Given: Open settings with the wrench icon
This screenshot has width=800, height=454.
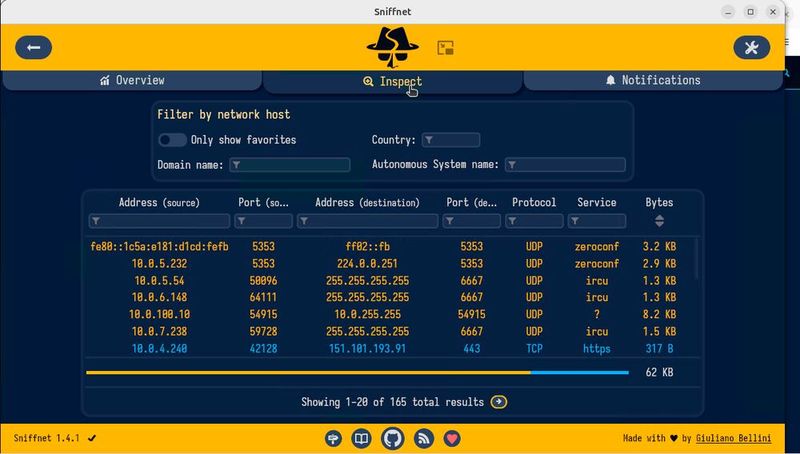Looking at the screenshot, I should tap(752, 47).
